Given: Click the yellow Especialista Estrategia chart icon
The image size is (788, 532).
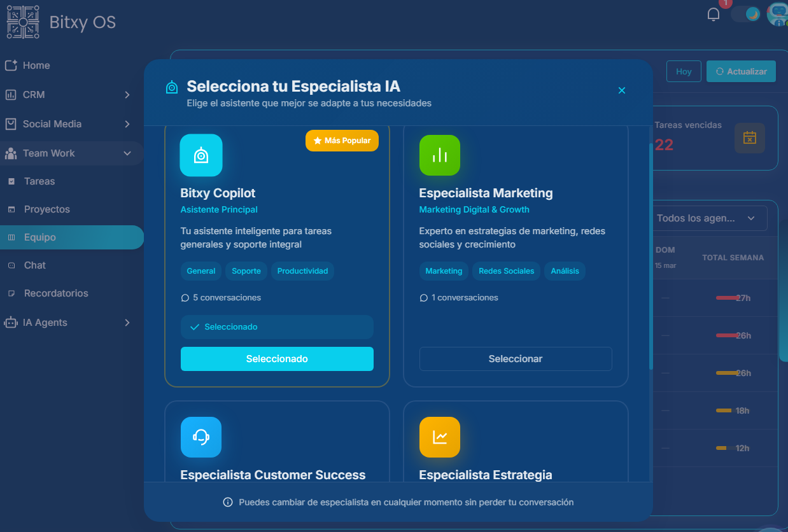Looking at the screenshot, I should pyautogui.click(x=440, y=437).
